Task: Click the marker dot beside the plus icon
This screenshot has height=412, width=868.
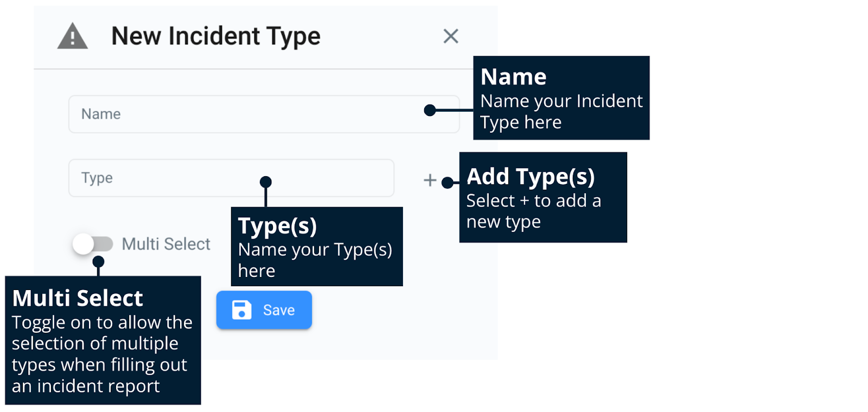Action: (448, 183)
